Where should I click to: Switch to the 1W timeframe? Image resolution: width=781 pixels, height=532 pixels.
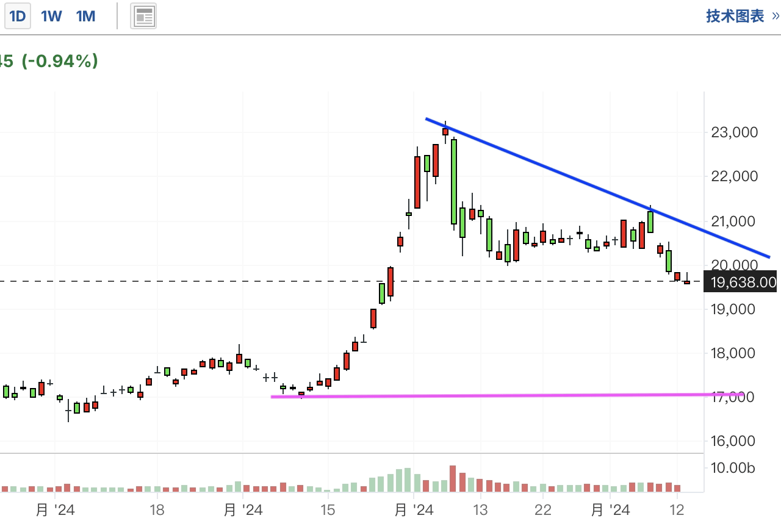click(51, 16)
